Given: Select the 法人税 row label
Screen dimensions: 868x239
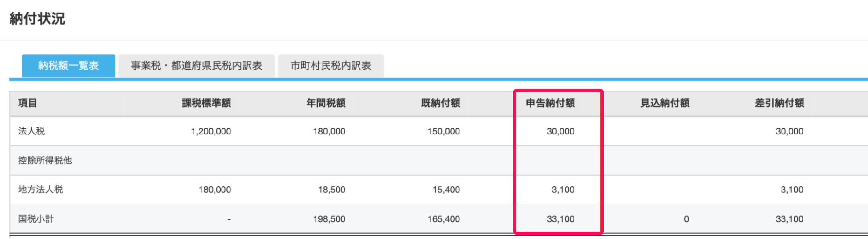Looking at the screenshot, I should (32, 131).
